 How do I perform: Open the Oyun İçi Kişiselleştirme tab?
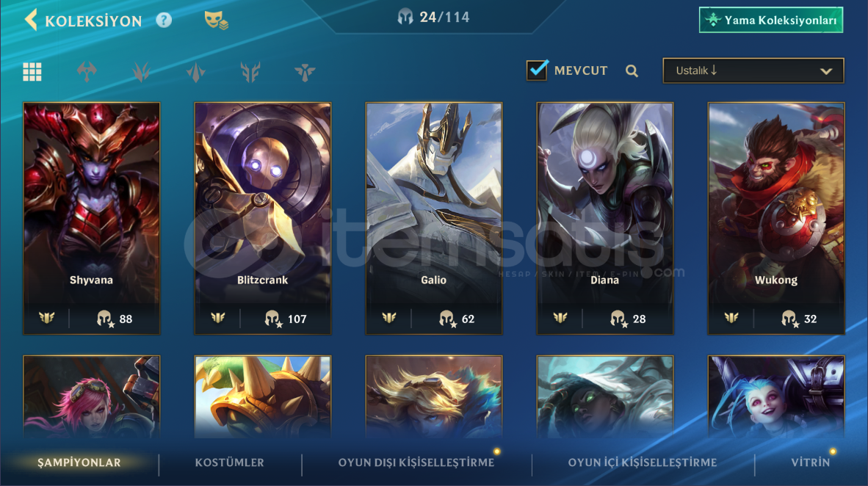pyautogui.click(x=642, y=463)
